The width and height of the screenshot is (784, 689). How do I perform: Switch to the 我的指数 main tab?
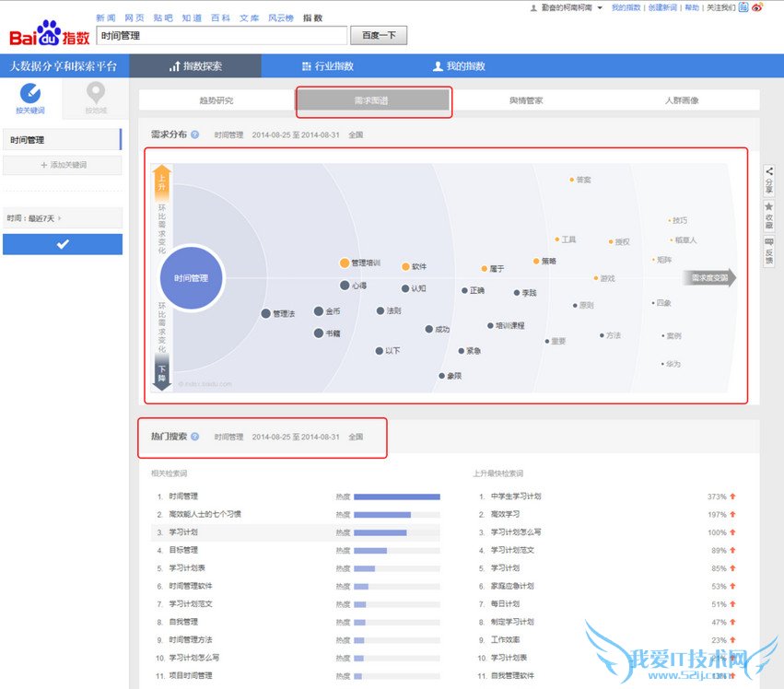[x=459, y=66]
